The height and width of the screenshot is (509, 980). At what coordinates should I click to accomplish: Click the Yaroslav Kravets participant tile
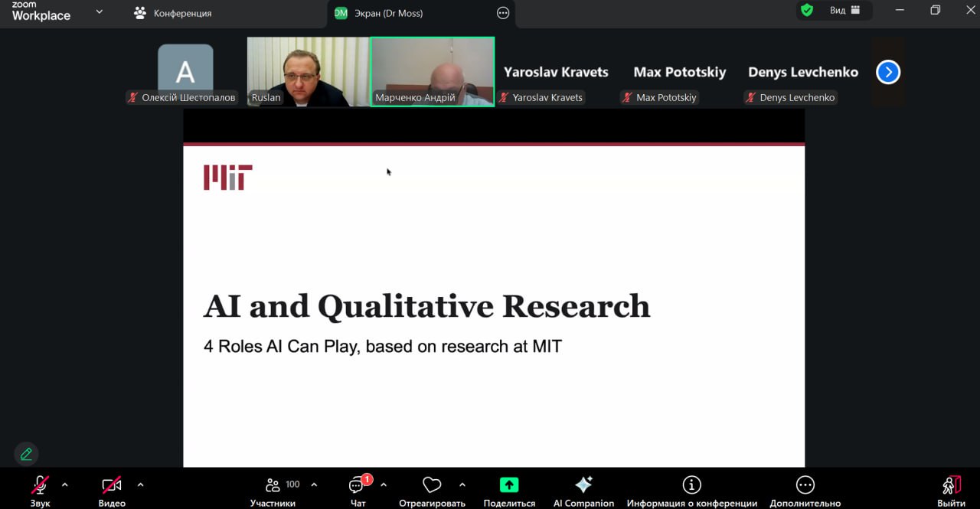point(556,71)
